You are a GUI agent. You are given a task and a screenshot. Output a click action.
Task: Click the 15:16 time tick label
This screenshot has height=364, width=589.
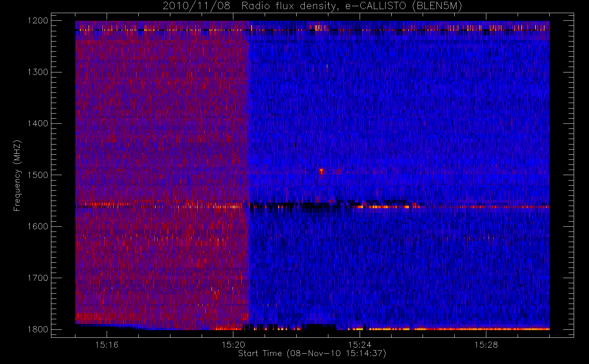107,345
